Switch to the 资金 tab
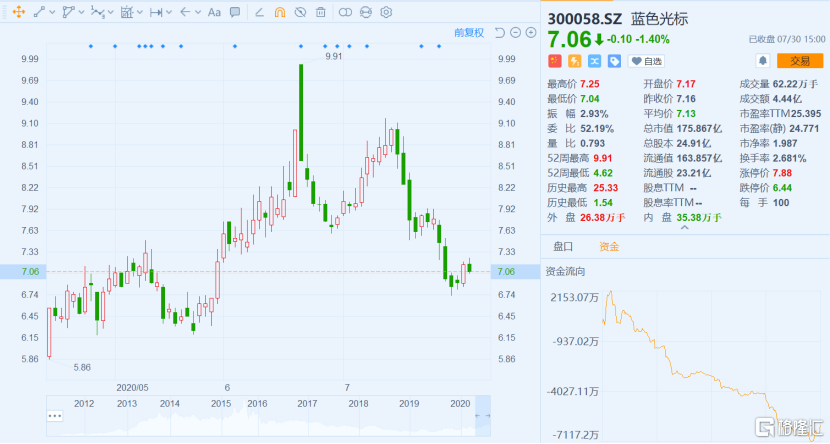 coord(609,247)
